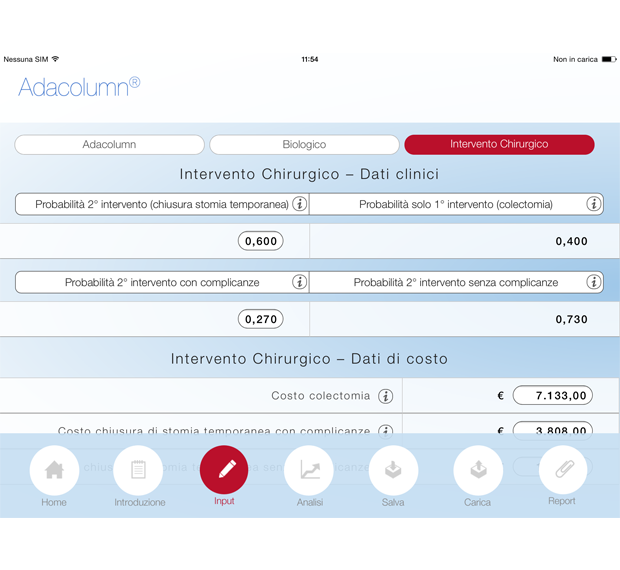This screenshot has width=620, height=570.
Task: Click the Home label in bottom bar
Action: [54, 502]
